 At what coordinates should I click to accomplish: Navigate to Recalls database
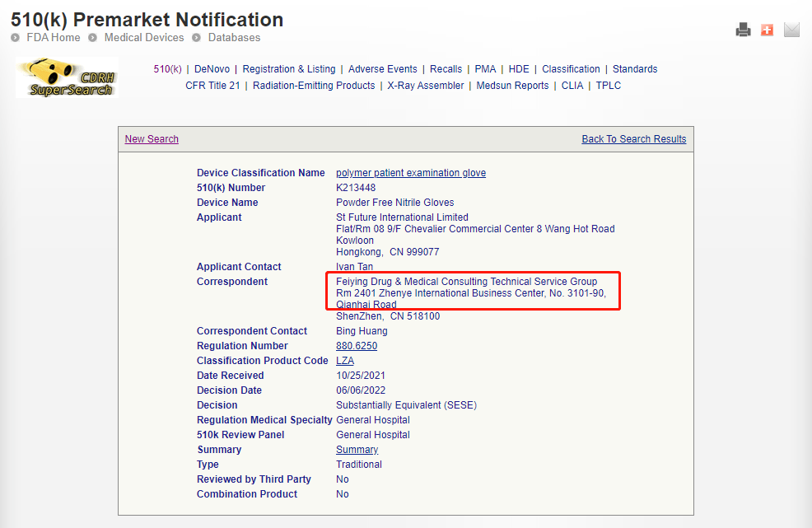[446, 69]
